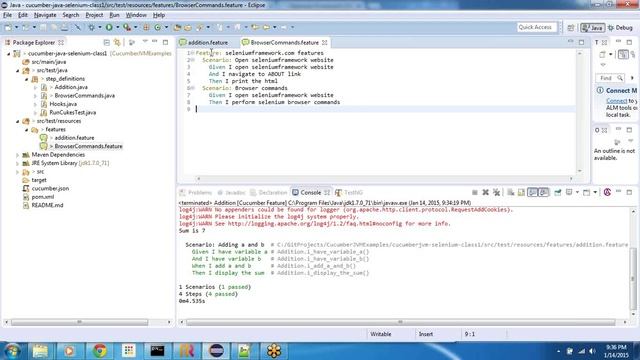Select cucumber.json in Package Explorer

point(50,189)
